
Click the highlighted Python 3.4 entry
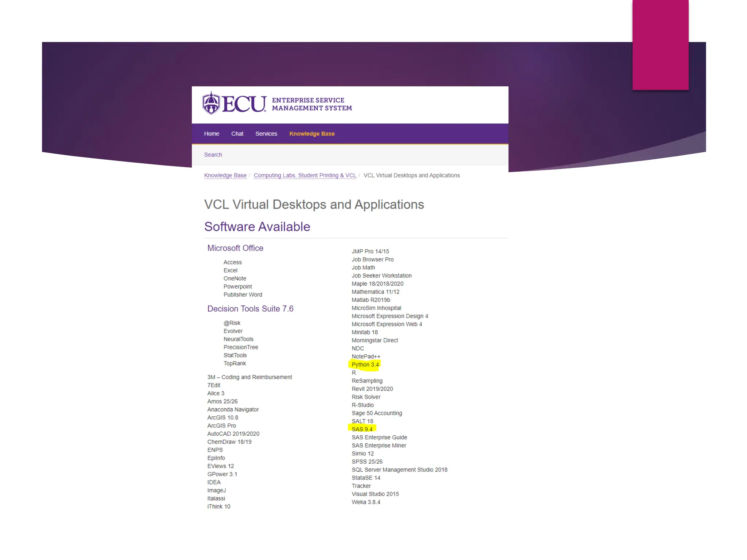pyautogui.click(x=365, y=365)
